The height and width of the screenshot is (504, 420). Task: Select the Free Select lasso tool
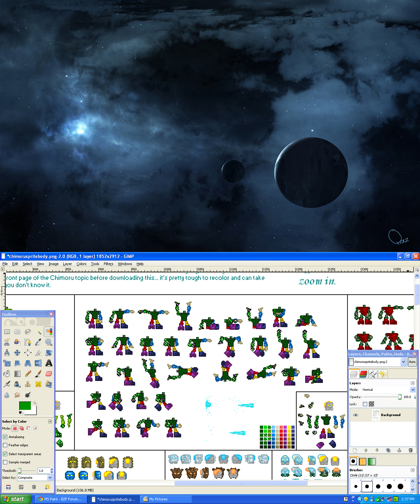(28, 332)
